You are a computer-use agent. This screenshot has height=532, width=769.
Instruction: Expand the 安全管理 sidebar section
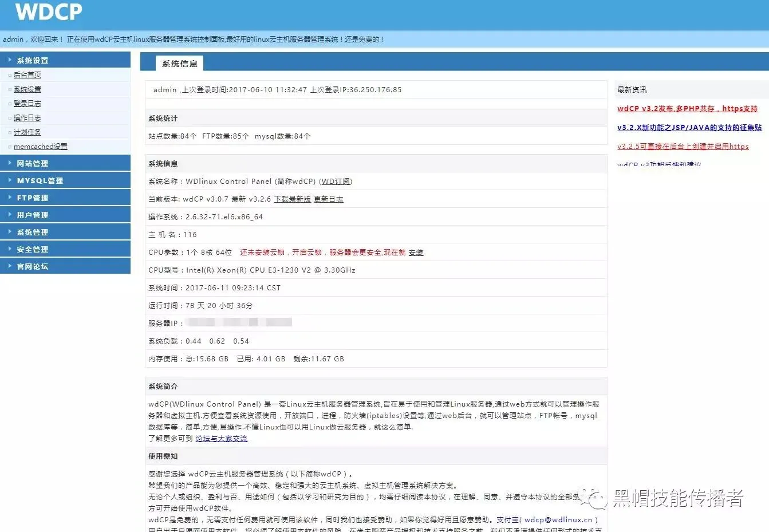pos(65,249)
